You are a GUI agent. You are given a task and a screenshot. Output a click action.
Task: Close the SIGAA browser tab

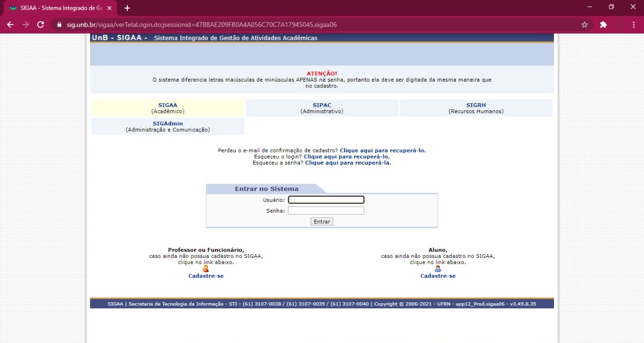tap(109, 8)
